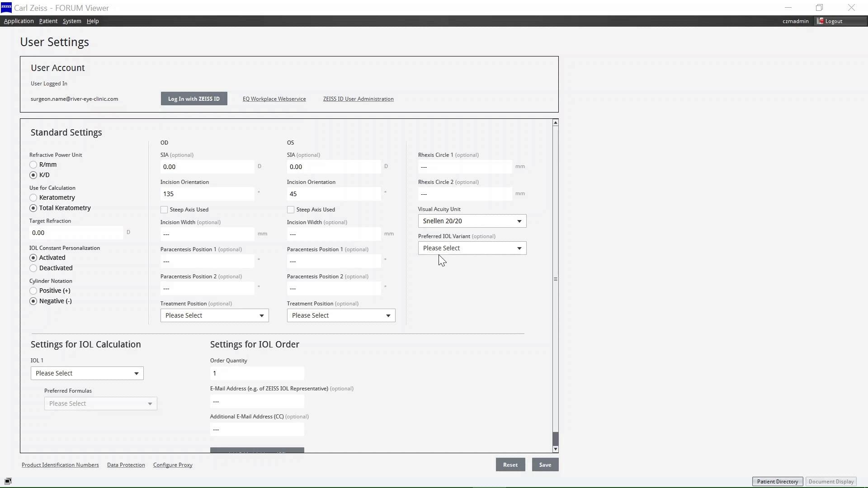Open Visual Acuity Unit dropdown
This screenshot has height=488, width=868.
(472, 221)
